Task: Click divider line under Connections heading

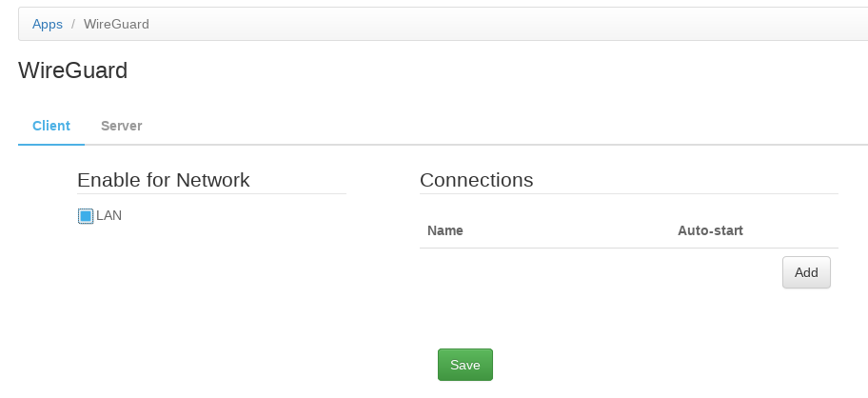Action: [x=628, y=194]
